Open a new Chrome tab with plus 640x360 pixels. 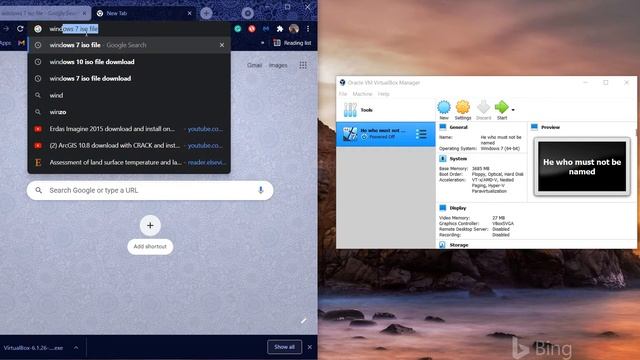[206, 13]
